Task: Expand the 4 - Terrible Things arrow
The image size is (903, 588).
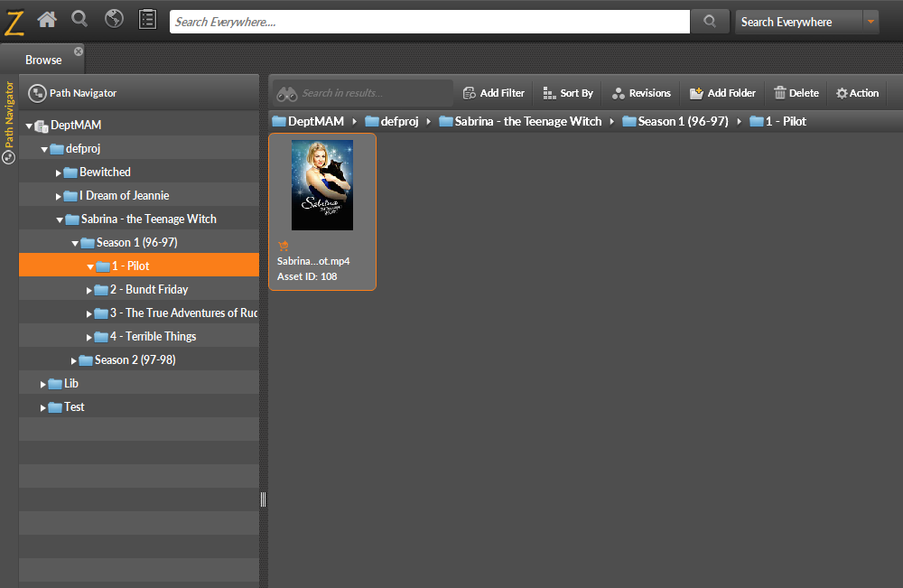Action: click(89, 338)
